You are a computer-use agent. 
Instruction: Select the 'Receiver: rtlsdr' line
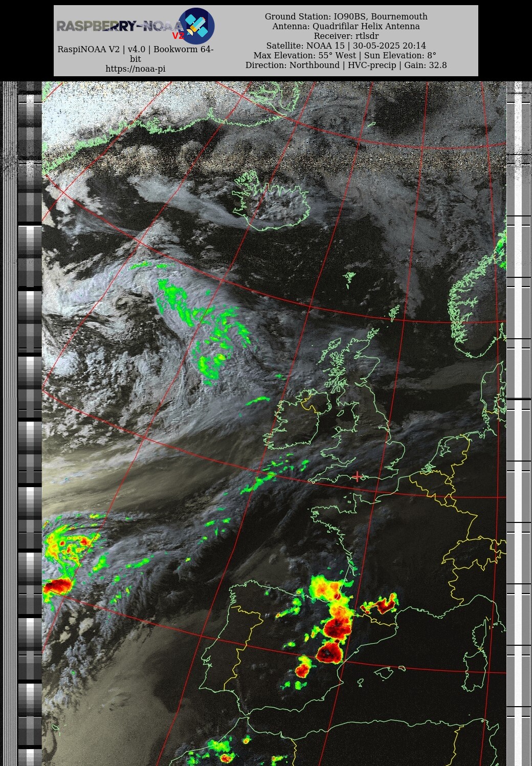tap(346, 36)
